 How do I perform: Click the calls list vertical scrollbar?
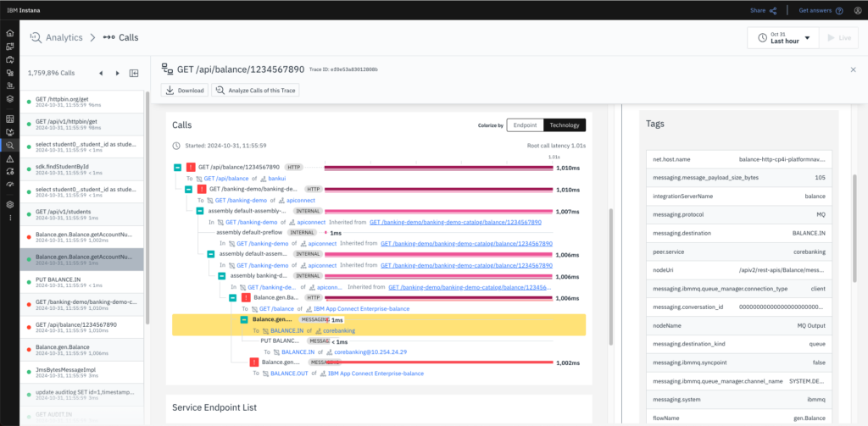(x=147, y=207)
